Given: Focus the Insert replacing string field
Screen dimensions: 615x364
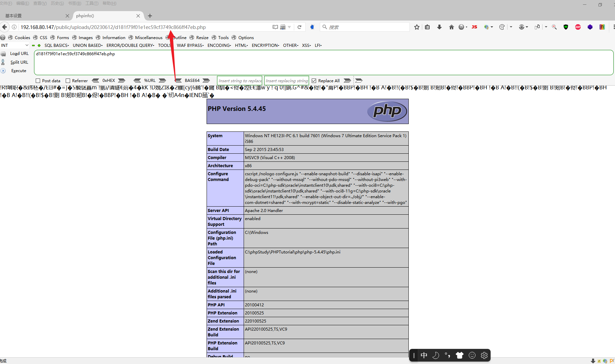Looking at the screenshot, I should 286,81.
